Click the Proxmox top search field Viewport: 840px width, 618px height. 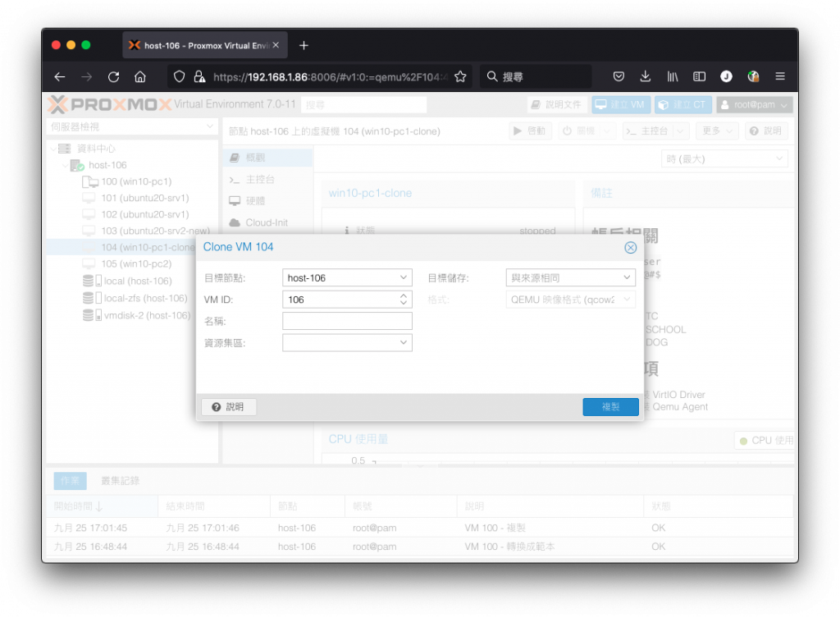pos(363,105)
